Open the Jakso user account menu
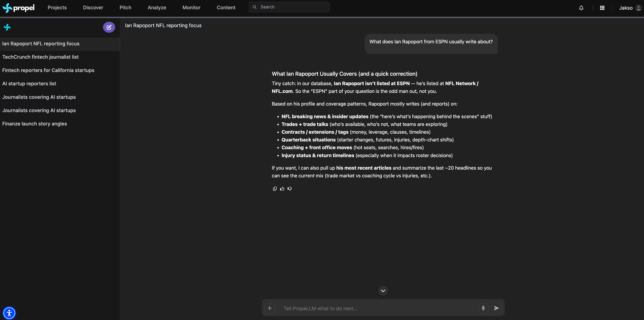 [x=630, y=8]
